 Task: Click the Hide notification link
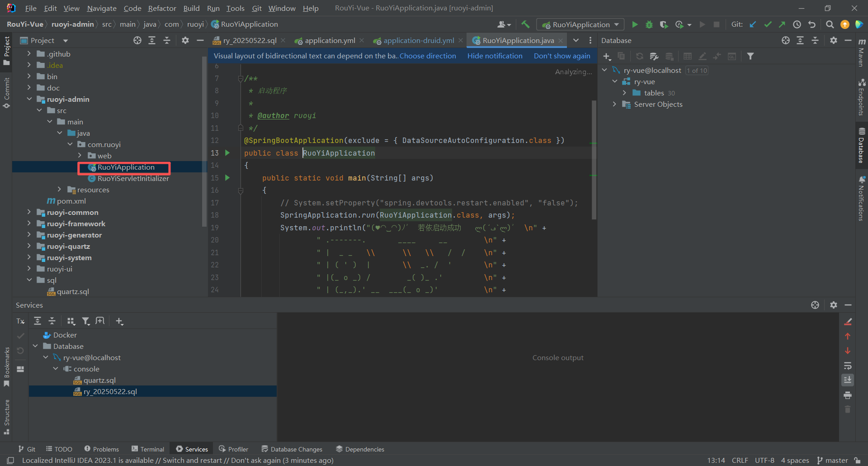click(x=495, y=56)
